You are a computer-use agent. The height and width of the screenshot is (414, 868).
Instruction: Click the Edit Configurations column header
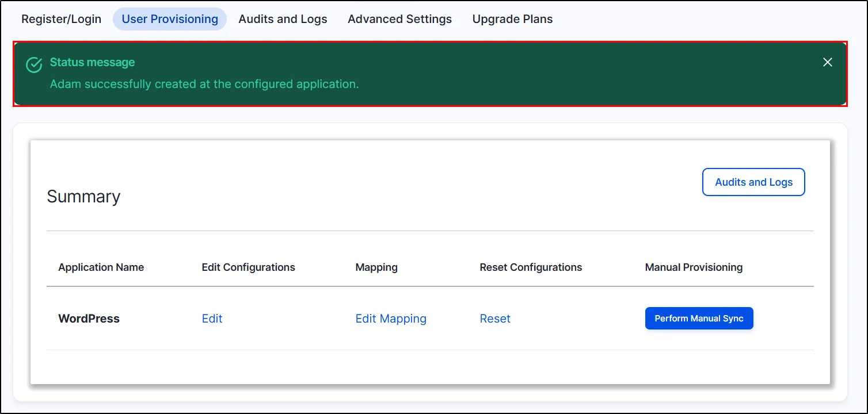point(248,267)
